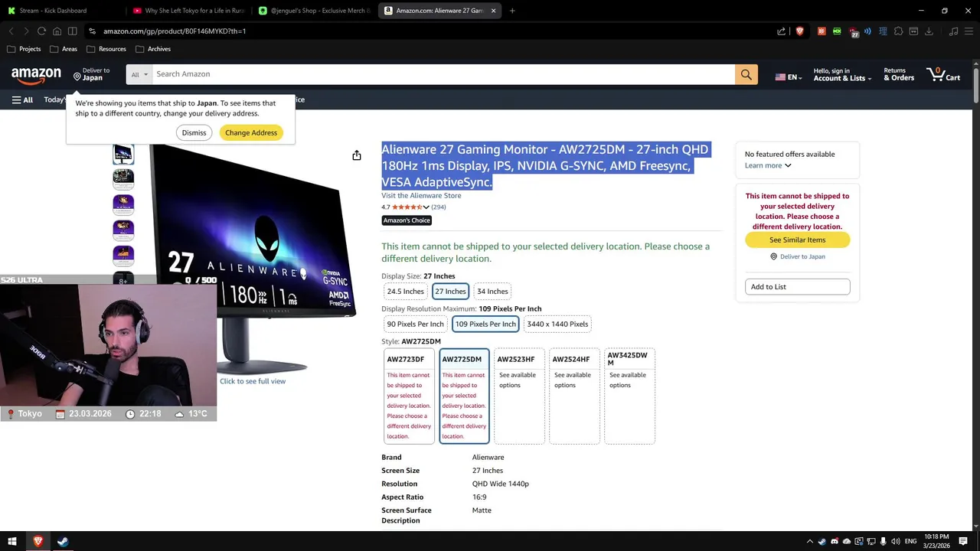Open the Resources bookmark folder
The height and width of the screenshot is (551, 980).
[106, 49]
